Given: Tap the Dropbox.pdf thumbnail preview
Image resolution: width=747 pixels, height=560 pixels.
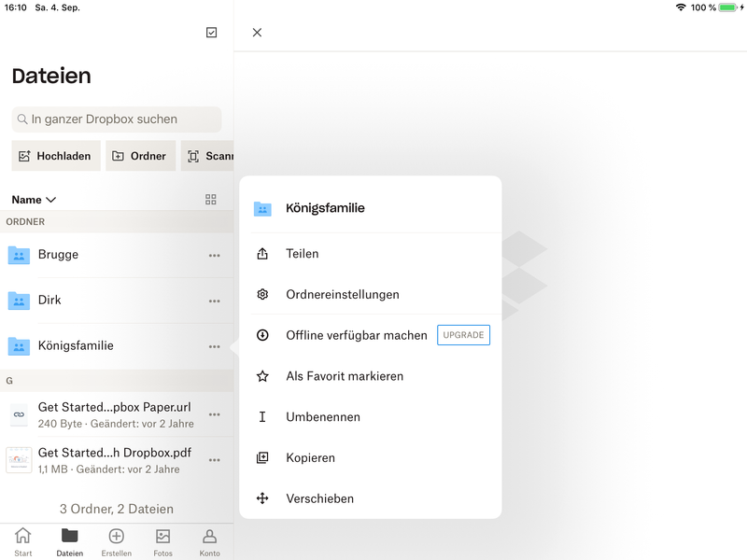Looking at the screenshot, I should point(19,460).
